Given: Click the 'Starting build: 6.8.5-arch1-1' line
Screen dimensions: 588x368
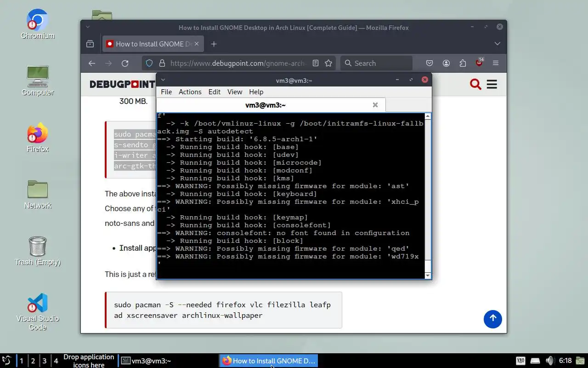Looking at the screenshot, I should pyautogui.click(x=237, y=139).
